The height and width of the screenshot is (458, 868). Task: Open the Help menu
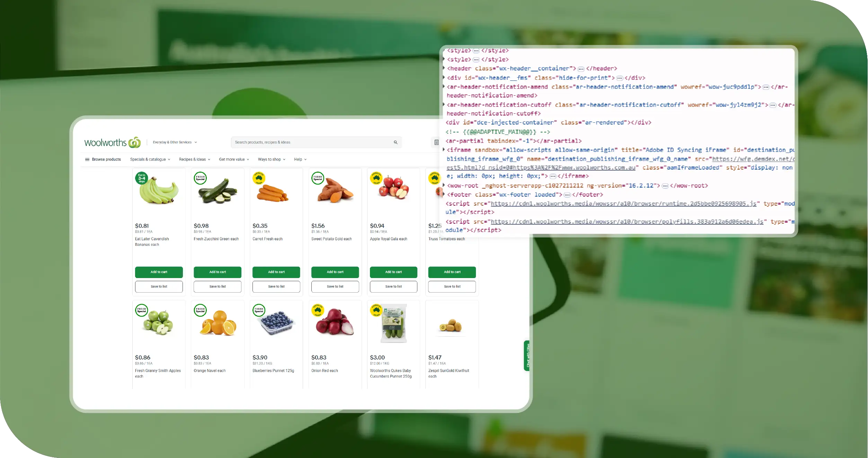[300, 159]
